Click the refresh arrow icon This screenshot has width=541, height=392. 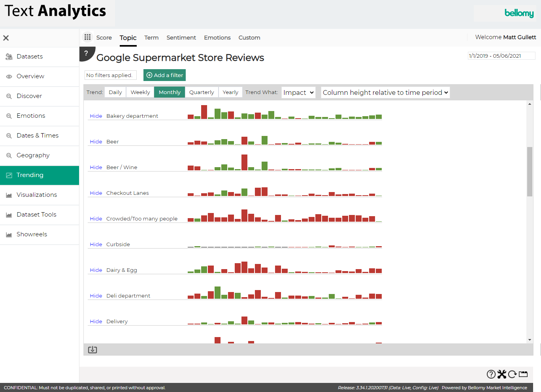click(513, 374)
